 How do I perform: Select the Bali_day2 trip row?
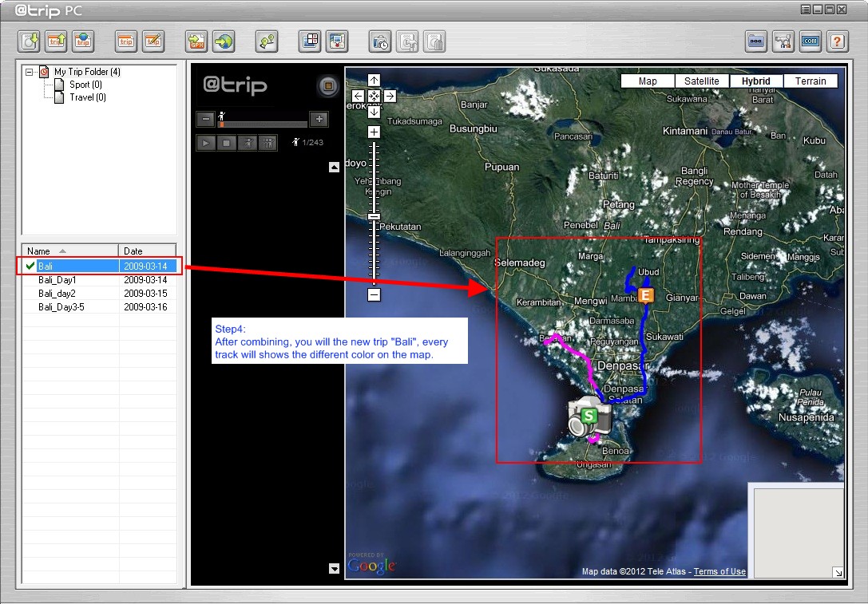(100, 293)
